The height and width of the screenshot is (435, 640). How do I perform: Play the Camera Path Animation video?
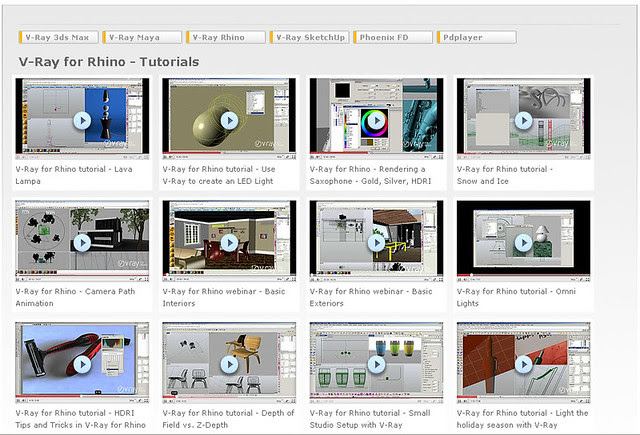pyautogui.click(x=82, y=243)
